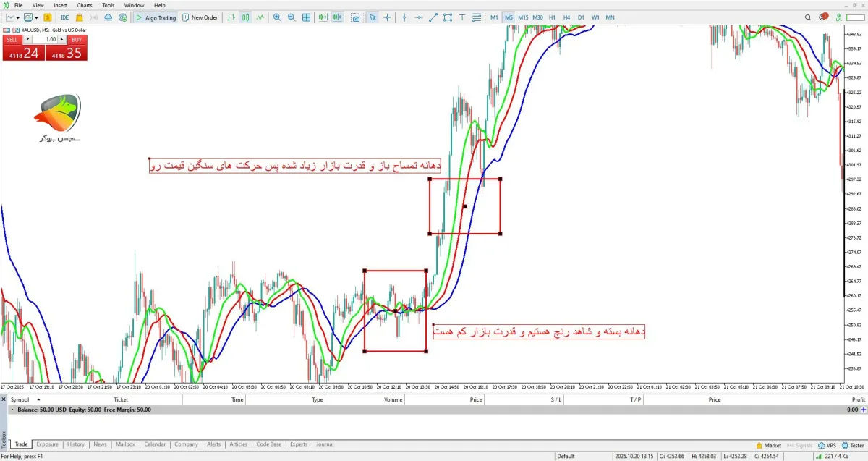This screenshot has width=868, height=461.
Task: Toggle chart shift icon
Action: (338, 17)
